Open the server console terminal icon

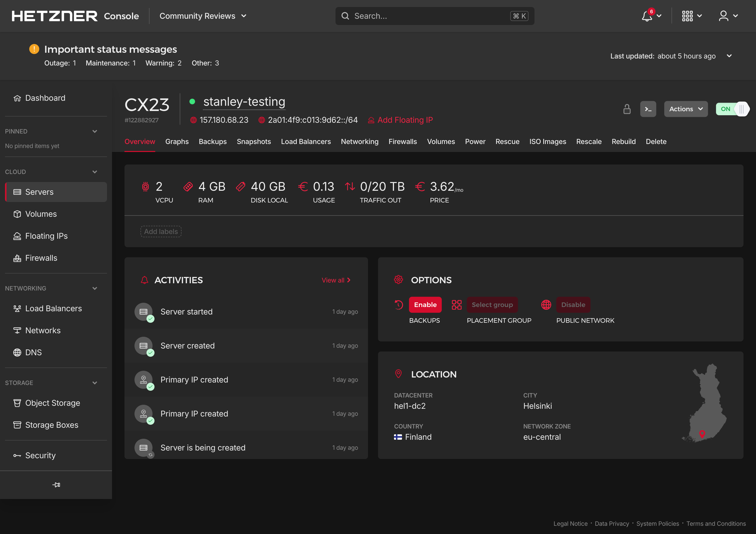point(648,109)
